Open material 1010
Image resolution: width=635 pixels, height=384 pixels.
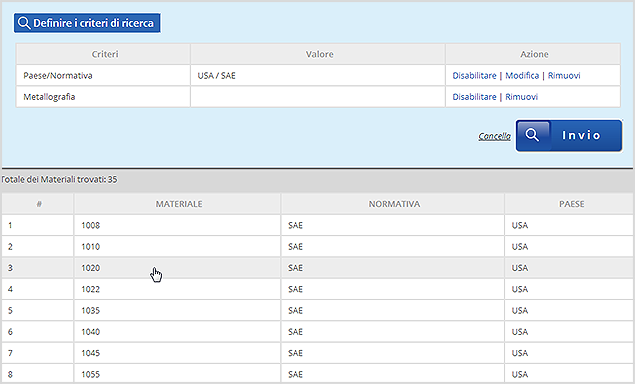click(x=90, y=247)
